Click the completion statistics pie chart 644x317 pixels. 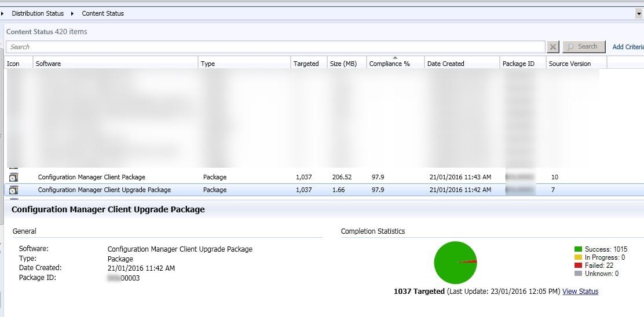tap(455, 263)
